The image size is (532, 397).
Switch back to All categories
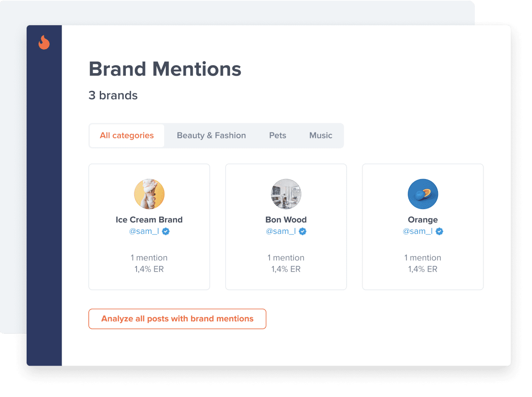click(x=126, y=136)
